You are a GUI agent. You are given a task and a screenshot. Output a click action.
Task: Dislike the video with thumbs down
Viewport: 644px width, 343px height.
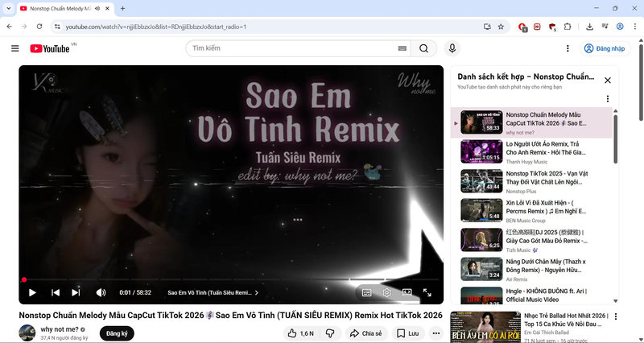(x=330, y=333)
